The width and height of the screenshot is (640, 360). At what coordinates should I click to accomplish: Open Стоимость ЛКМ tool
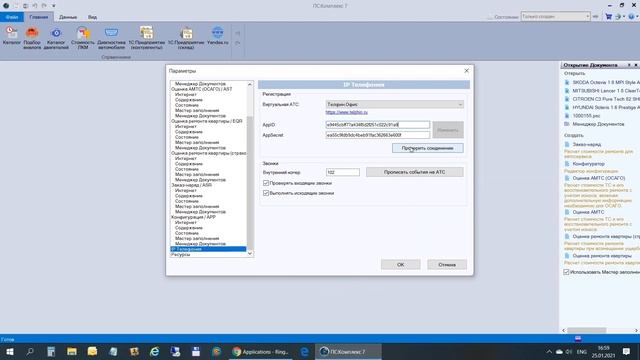coord(83,38)
